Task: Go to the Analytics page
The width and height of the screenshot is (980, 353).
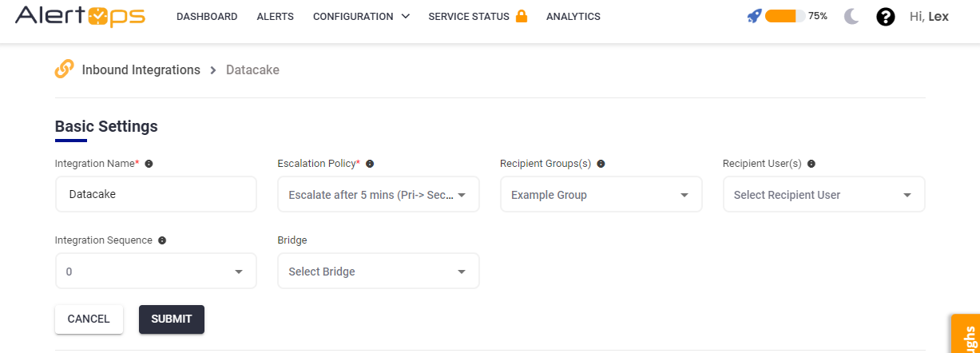Action: [573, 17]
